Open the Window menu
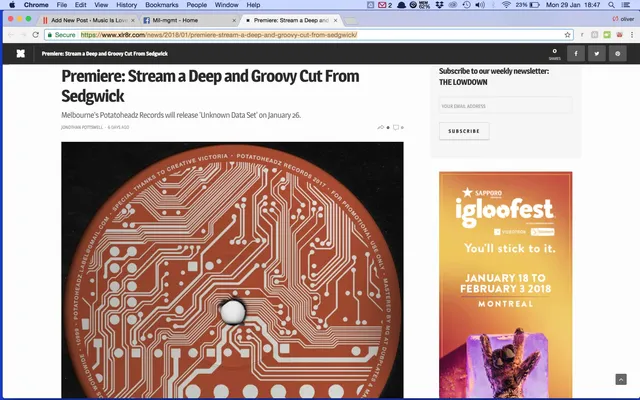Image resolution: width=640 pixels, height=400 pixels. point(227,5)
